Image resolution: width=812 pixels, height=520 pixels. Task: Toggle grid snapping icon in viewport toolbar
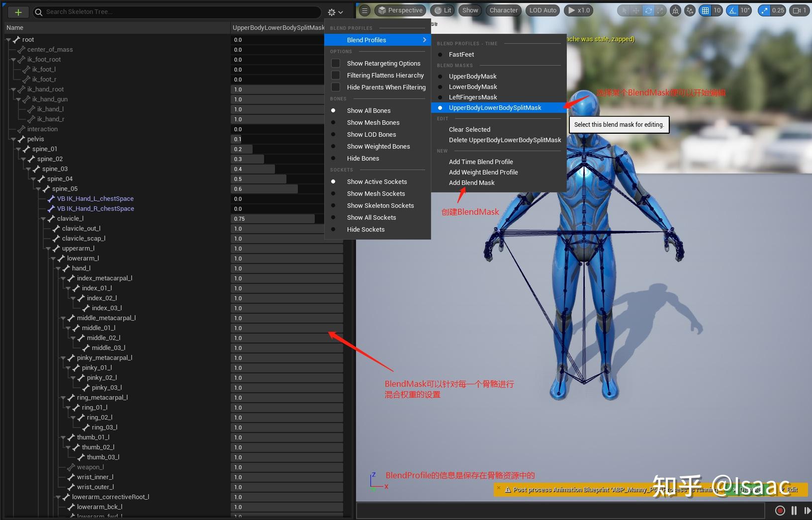click(705, 10)
